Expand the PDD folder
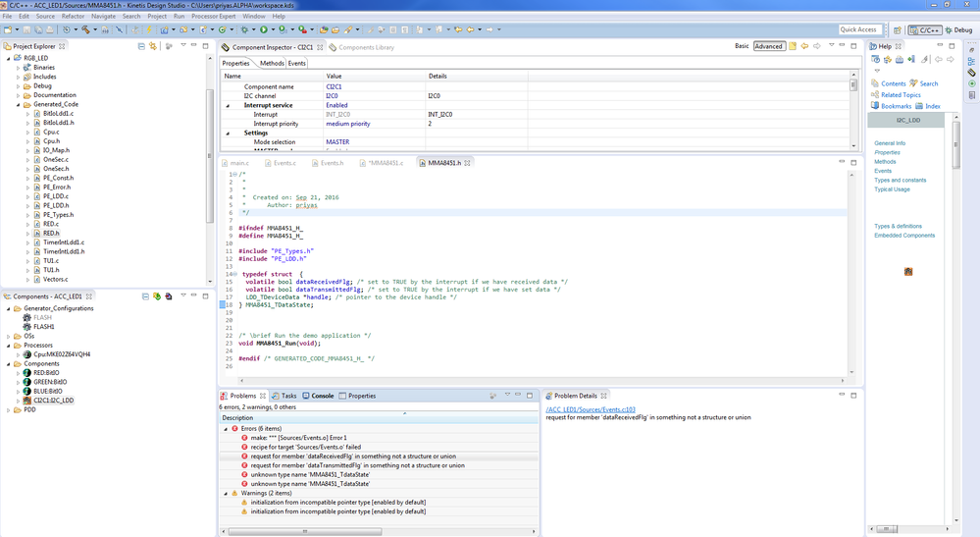 click(9, 410)
